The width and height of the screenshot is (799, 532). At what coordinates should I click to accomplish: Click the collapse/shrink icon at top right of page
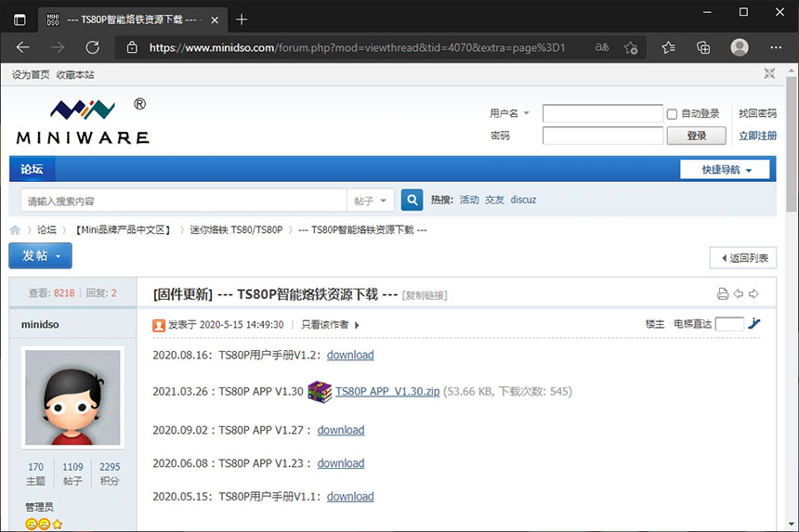click(769, 74)
